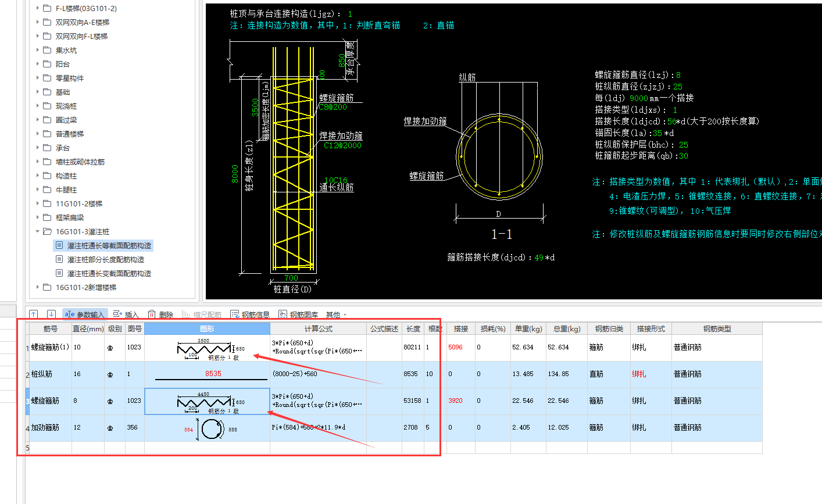822x504 pixels.
Task: Select the empty row 5 header
Action: (27, 448)
